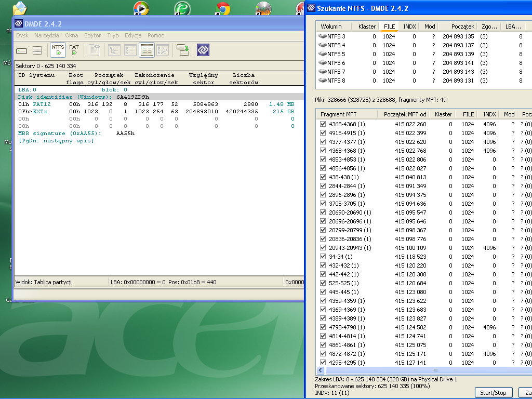Click the blue DMDE logo toolbar icon
The height and width of the screenshot is (399, 532).
[x=203, y=50]
